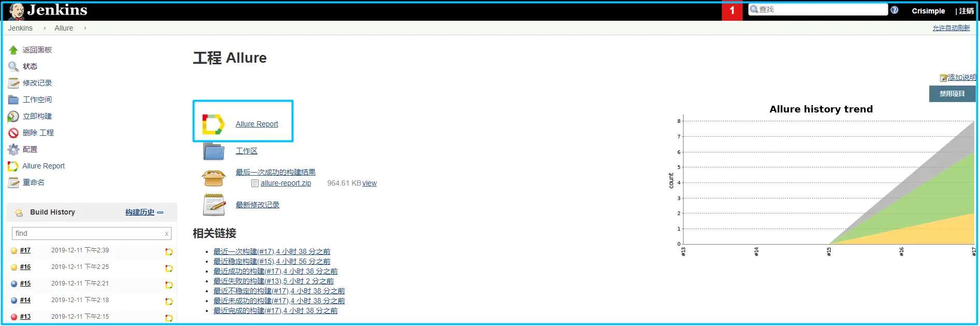Open the 返回面板 sidebar item
The image size is (980, 326).
37,50
